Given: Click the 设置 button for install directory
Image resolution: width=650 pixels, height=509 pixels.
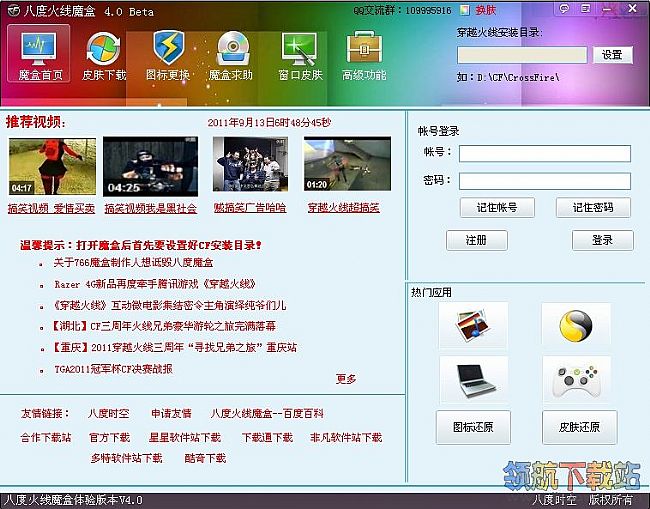Looking at the screenshot, I should [x=612, y=55].
